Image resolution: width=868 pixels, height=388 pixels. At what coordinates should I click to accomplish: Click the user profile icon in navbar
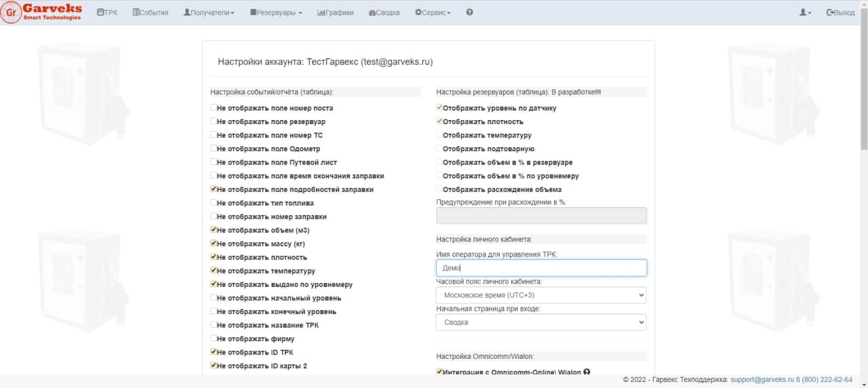click(805, 12)
